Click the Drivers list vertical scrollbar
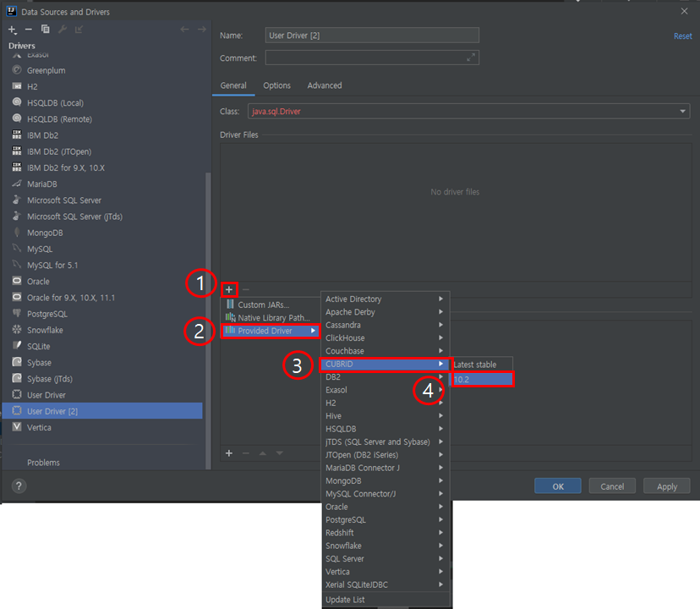 [x=208, y=320]
